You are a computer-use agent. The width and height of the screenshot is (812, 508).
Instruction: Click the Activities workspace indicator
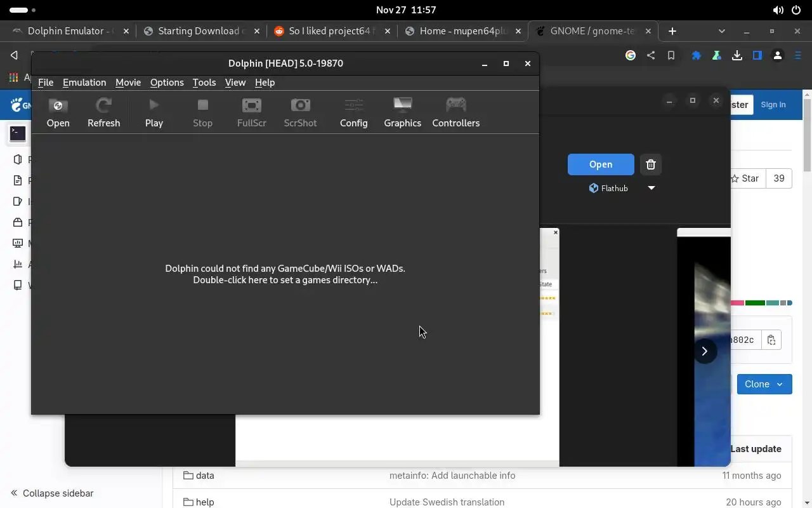pos(23,10)
